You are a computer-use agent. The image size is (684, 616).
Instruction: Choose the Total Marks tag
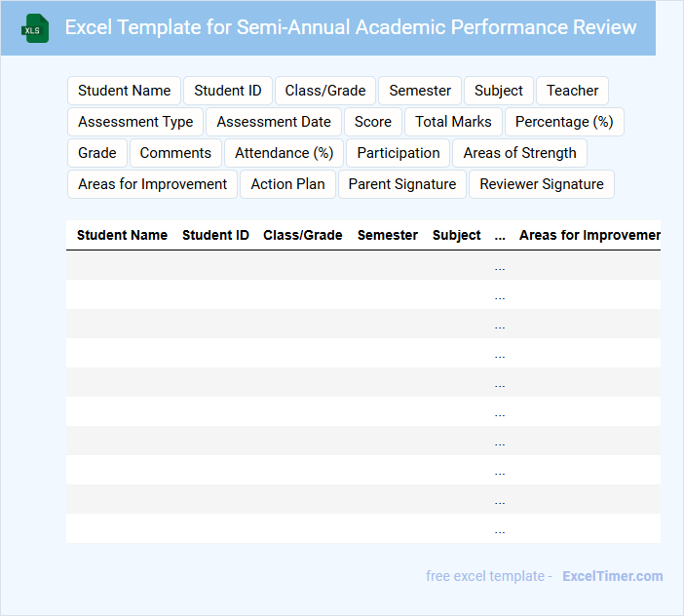point(453,122)
